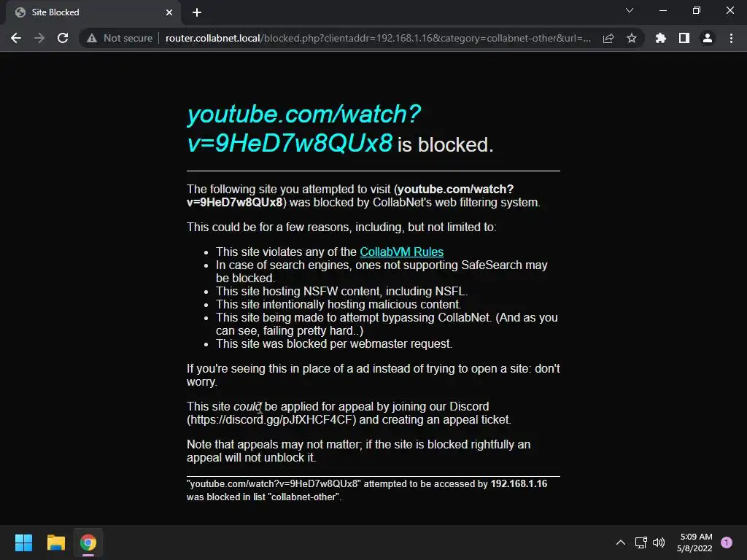The width and height of the screenshot is (747, 560).
Task: Select the Site Blocked tab
Action: [93, 13]
